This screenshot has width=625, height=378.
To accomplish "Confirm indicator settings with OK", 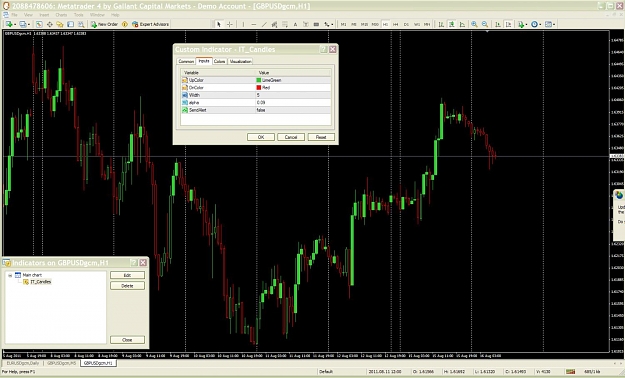I will pyautogui.click(x=261, y=137).
